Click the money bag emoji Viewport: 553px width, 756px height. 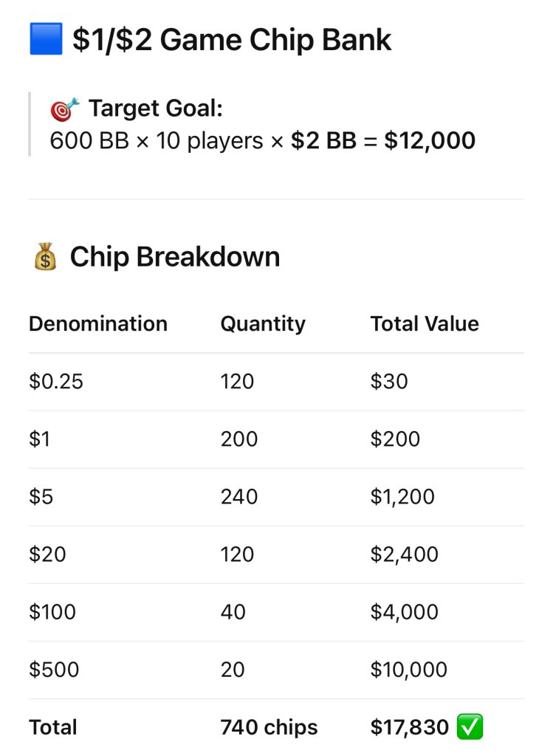click(x=45, y=258)
